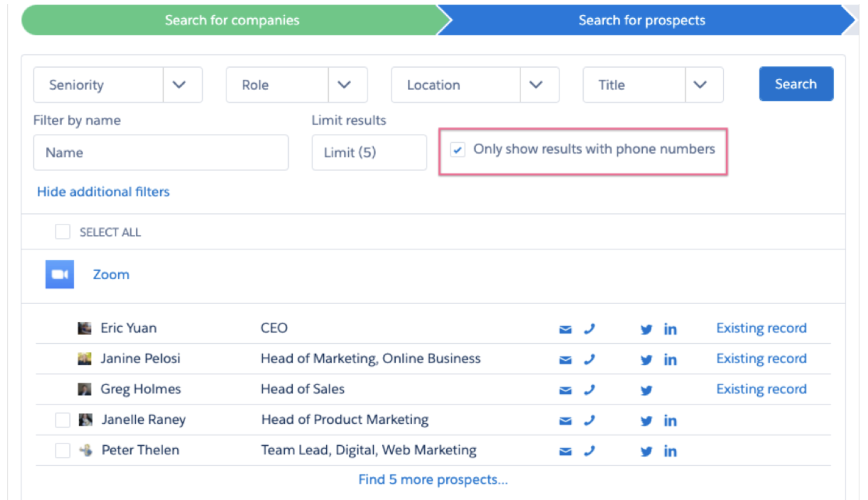868x500 pixels.
Task: Open the Zoom company link
Action: click(x=111, y=274)
